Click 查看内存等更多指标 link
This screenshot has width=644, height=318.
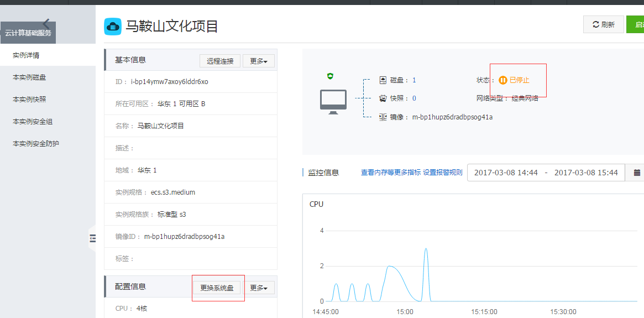pyautogui.click(x=391, y=173)
